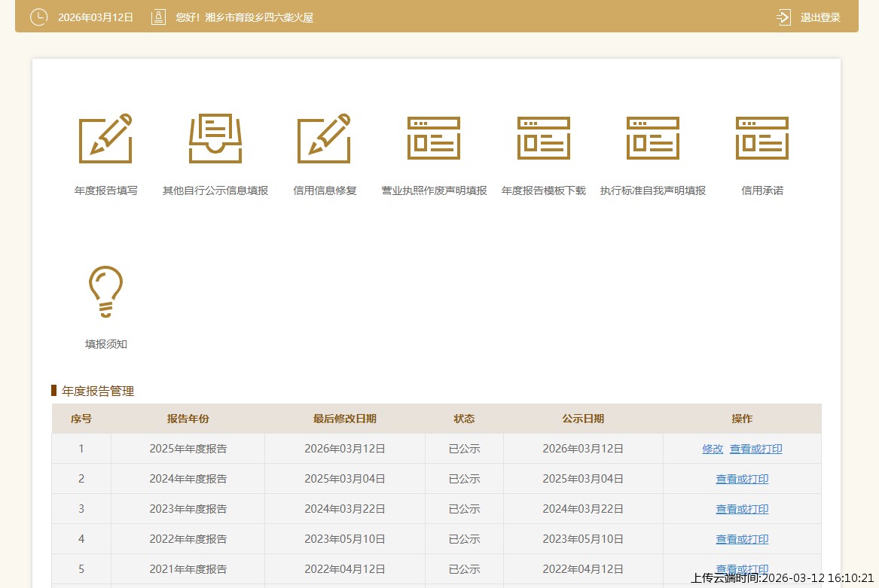Click the 其他自行公示信息填报 inbox icon

[x=215, y=139]
